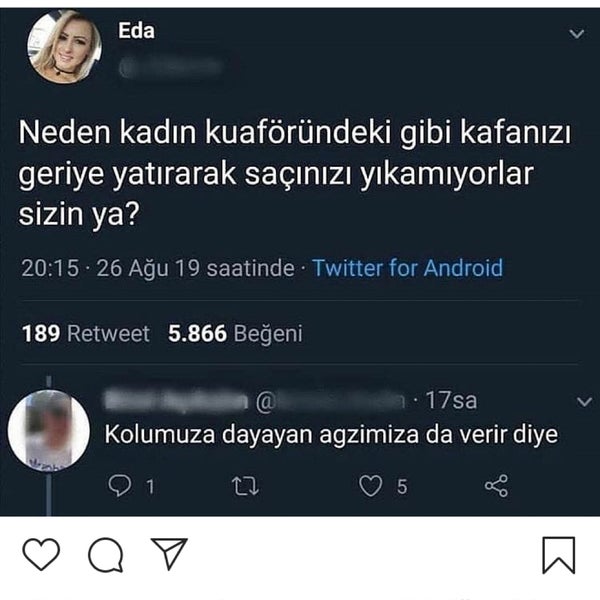Reply to the tweet with comment icon
Screen dimensions: 600x600
120,486
